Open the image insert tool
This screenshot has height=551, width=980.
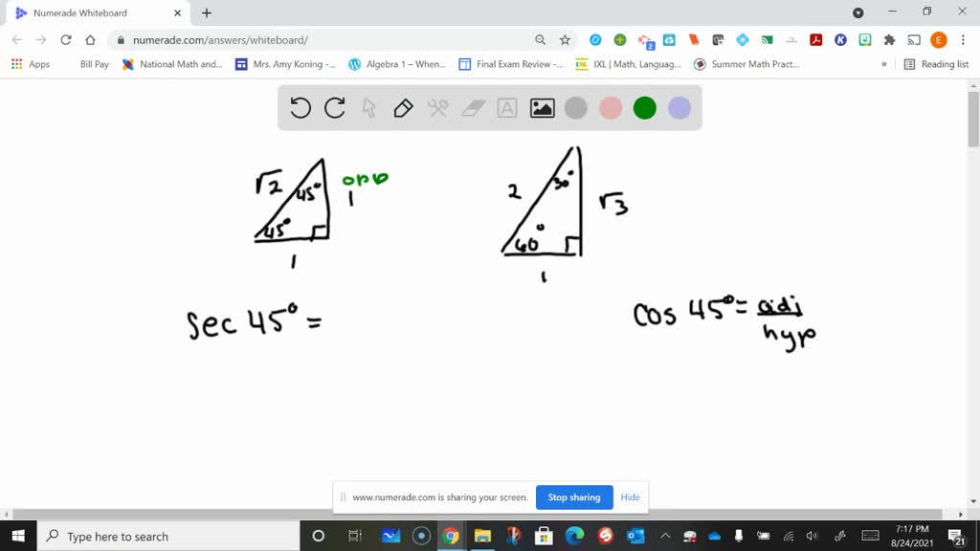[541, 108]
